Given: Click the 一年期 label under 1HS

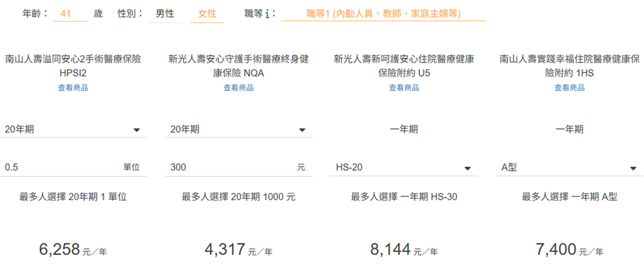Looking at the screenshot, I should coord(570,130).
